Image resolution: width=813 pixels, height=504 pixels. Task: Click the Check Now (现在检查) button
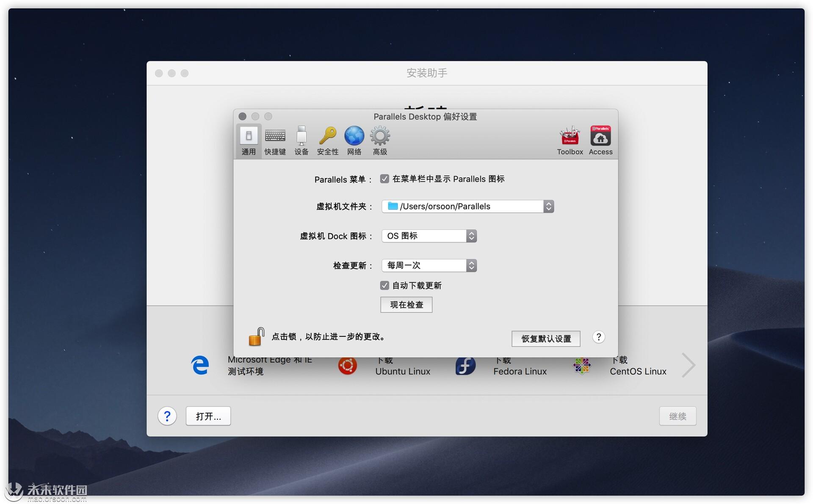click(406, 305)
